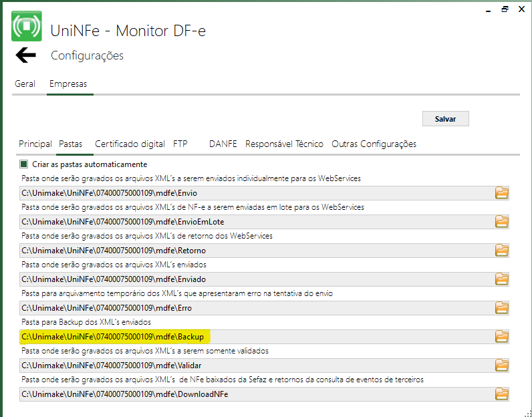
Task: Restore down the window
Action: (x=505, y=9)
